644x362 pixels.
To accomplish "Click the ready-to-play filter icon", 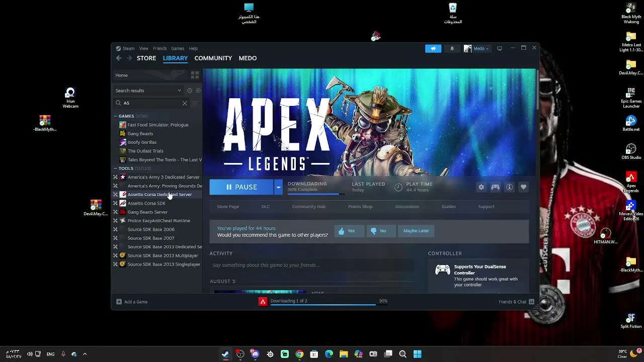I will click(198, 90).
